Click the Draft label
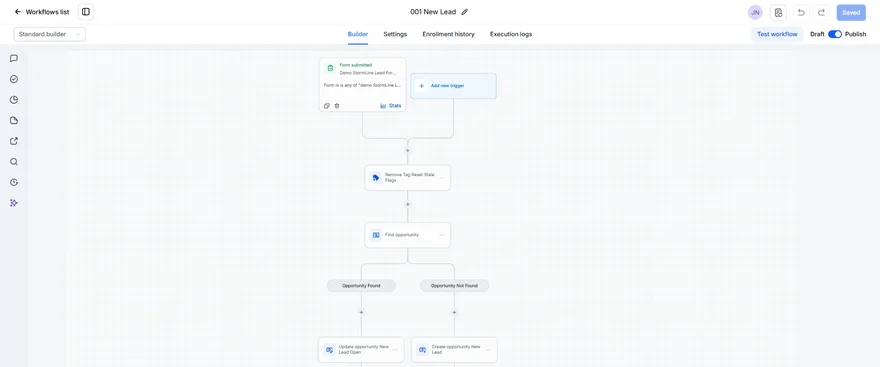 817,34
